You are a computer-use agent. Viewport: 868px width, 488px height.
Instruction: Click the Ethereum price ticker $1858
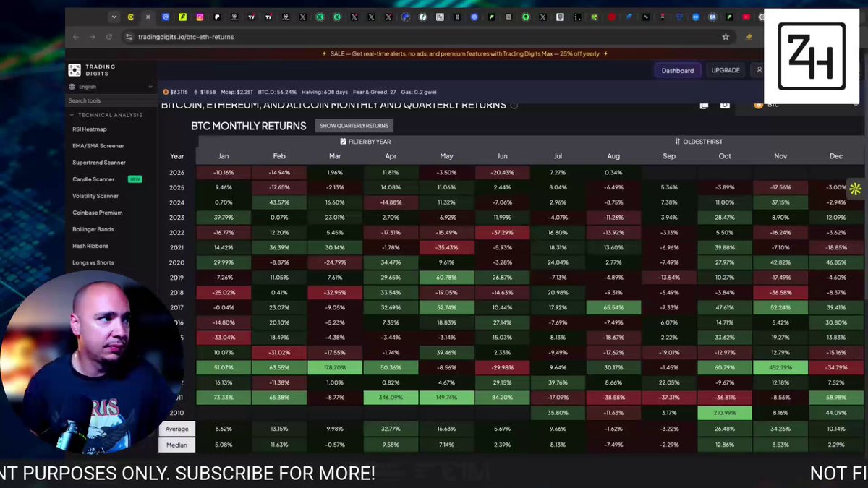pos(205,92)
